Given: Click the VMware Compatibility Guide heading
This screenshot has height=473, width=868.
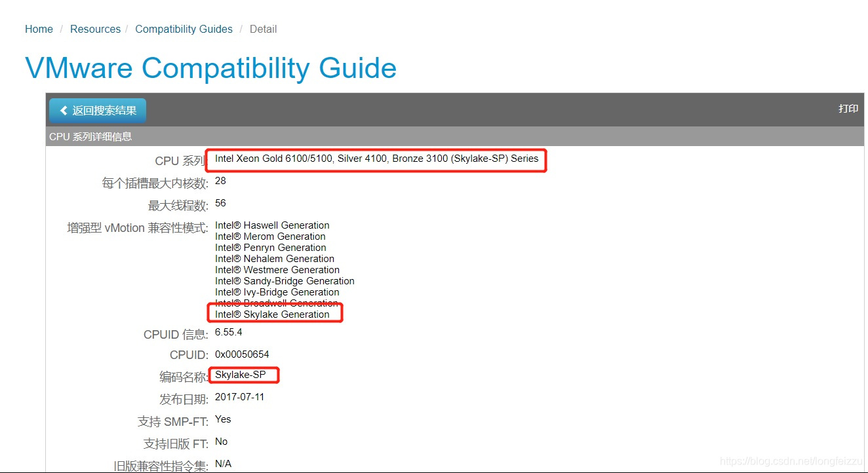Looking at the screenshot, I should [210, 68].
